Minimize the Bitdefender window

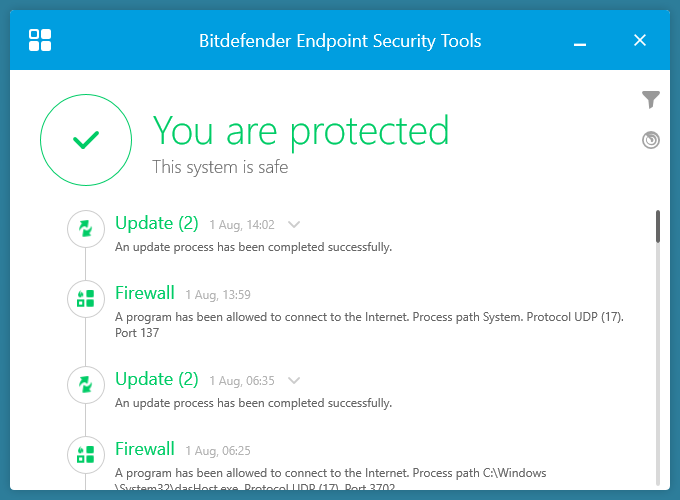coord(580,41)
